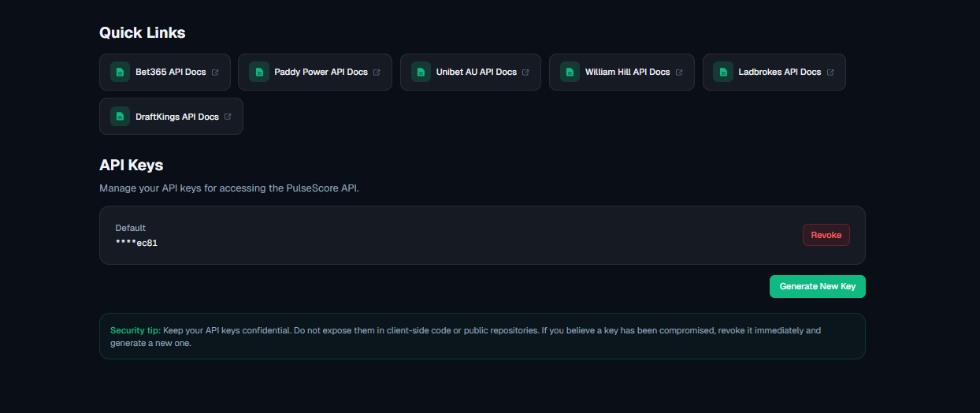Screen dimensions: 980x413
Task: Click the external link icon beside William Hill API Docs
Action: click(x=679, y=73)
